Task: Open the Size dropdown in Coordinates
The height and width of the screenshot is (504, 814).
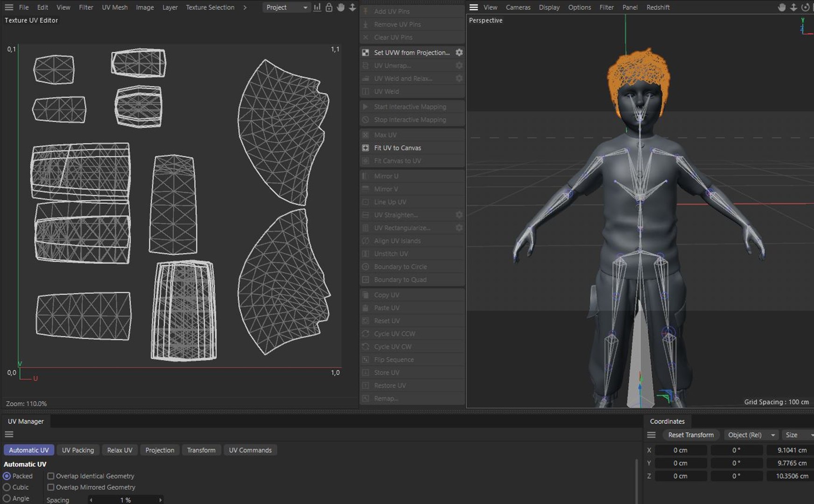Action: pyautogui.click(x=798, y=435)
